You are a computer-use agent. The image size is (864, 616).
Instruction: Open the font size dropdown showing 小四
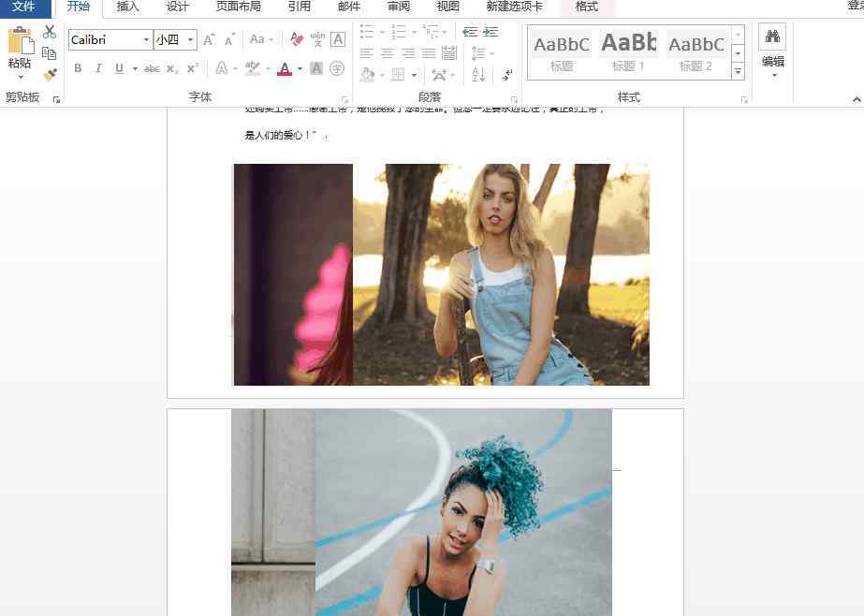[190, 39]
